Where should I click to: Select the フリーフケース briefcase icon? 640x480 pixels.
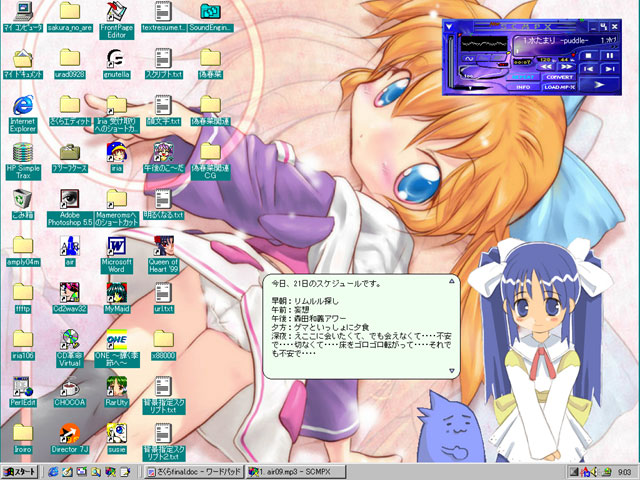(70, 157)
